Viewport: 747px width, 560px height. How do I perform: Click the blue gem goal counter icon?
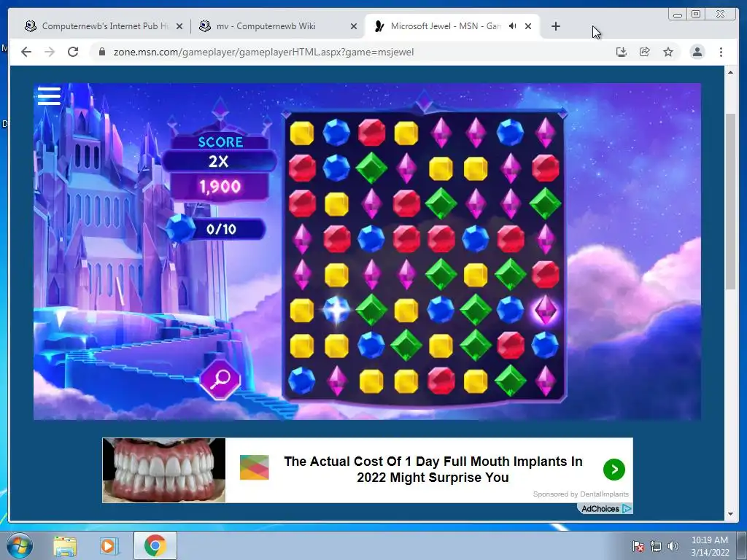point(180,228)
